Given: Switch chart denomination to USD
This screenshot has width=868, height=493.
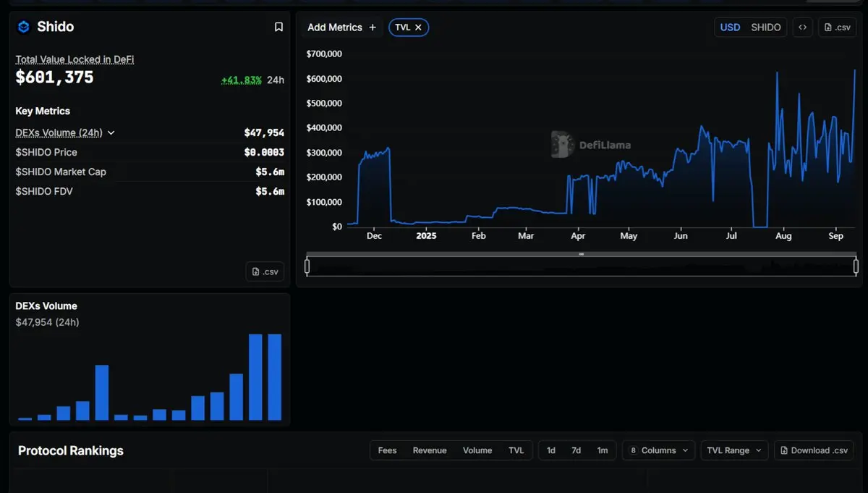Looking at the screenshot, I should click(730, 28).
